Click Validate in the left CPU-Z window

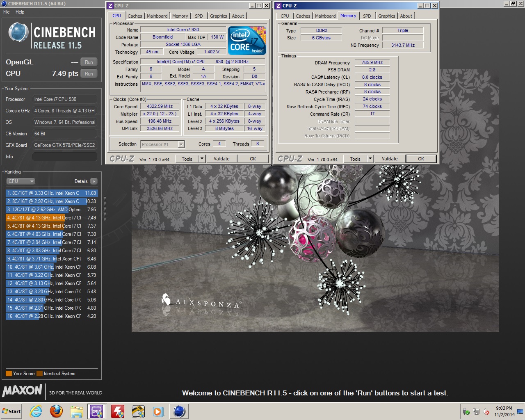coord(221,159)
